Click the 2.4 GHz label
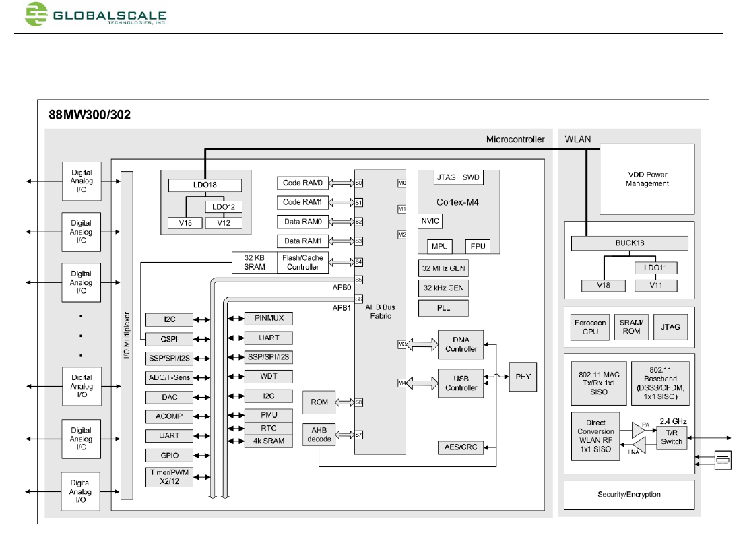Viewport: 745px width, 560px height. coord(673,421)
